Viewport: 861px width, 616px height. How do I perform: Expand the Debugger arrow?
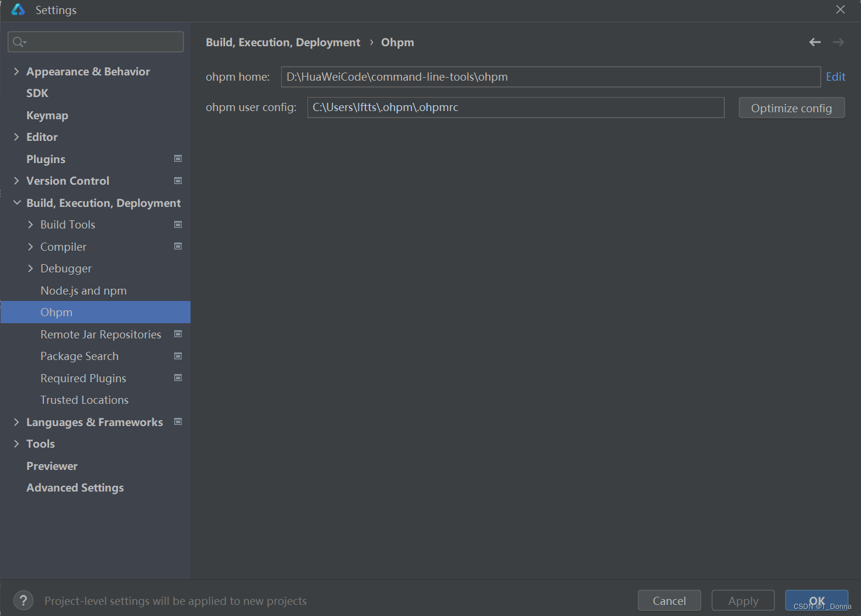(x=30, y=268)
